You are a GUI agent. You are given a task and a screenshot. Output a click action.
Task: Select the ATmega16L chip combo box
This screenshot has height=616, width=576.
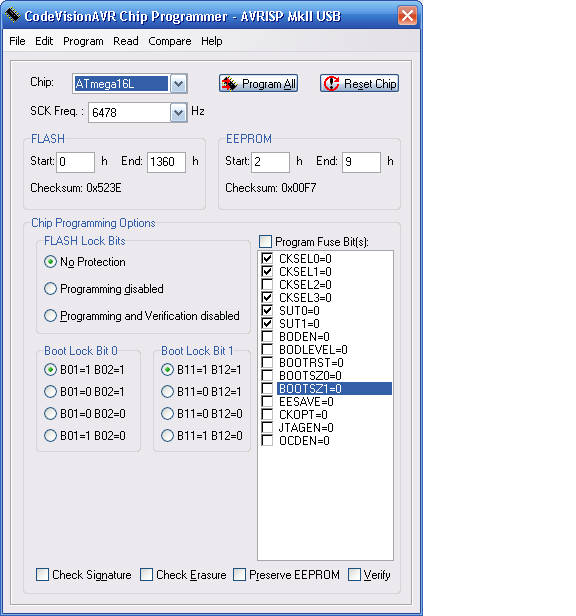[130, 84]
